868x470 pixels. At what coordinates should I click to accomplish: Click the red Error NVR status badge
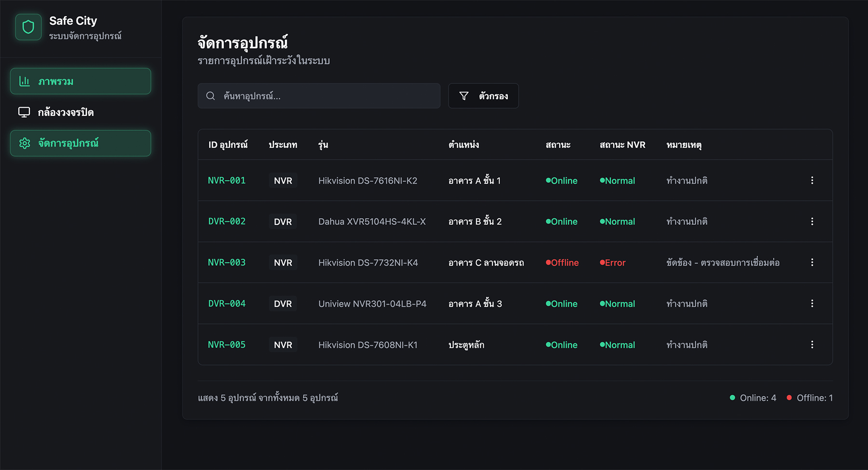[613, 263]
